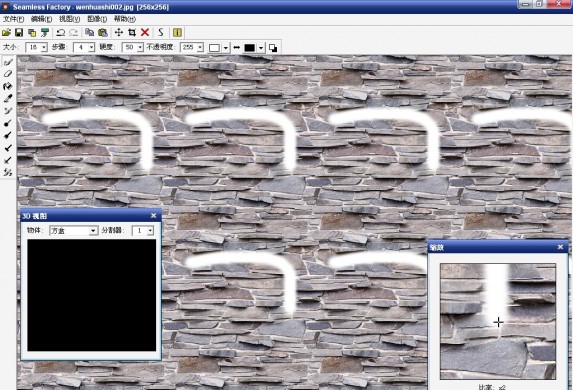The width and height of the screenshot is (573, 390).
Task: Click the open file folder icon
Action: pos(7,33)
